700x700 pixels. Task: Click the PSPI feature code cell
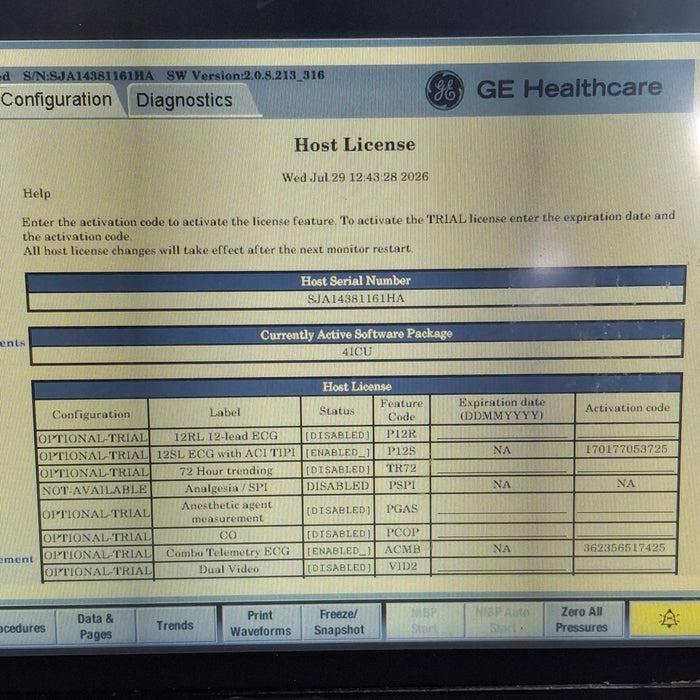click(402, 485)
